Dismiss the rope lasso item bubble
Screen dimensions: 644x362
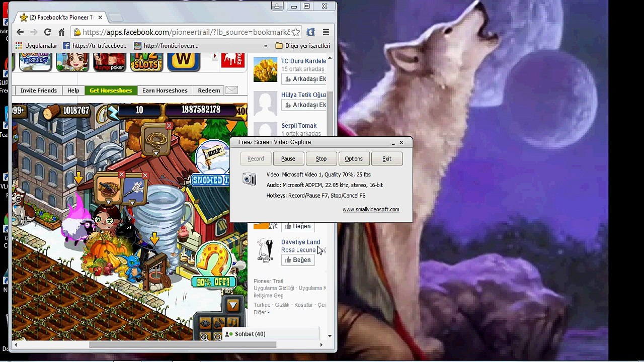(x=169, y=126)
